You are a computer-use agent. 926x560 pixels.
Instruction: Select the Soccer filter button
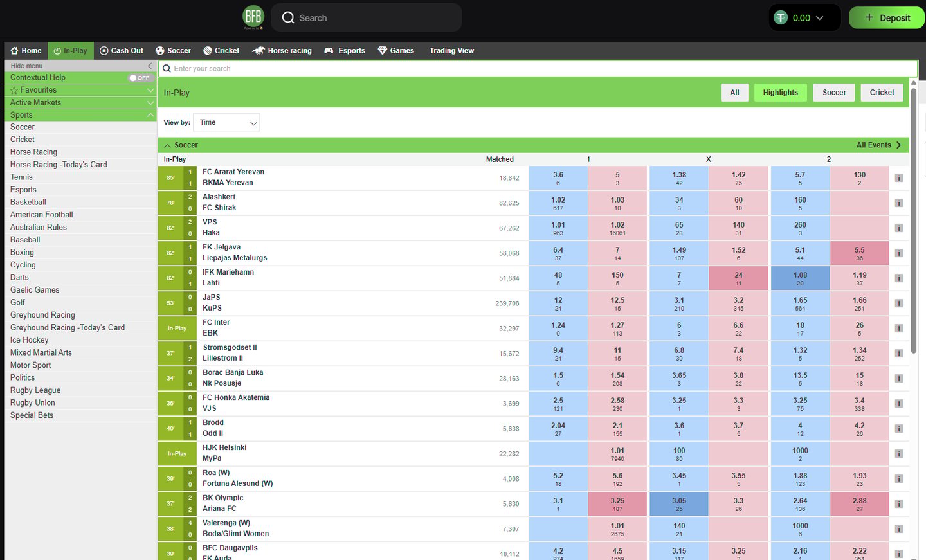tap(834, 93)
